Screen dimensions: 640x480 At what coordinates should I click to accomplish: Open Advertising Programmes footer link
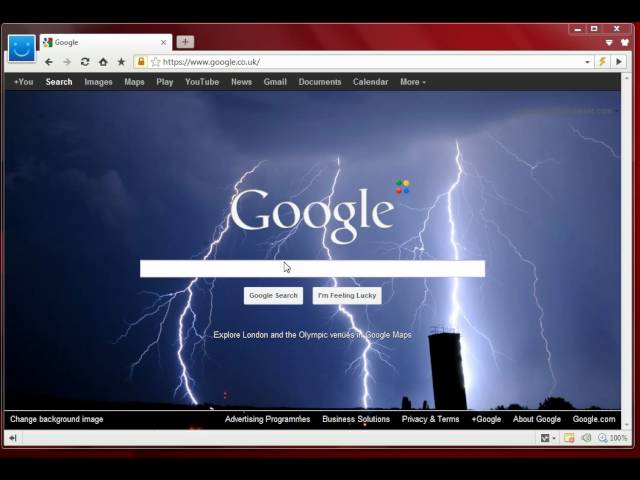pyautogui.click(x=267, y=419)
